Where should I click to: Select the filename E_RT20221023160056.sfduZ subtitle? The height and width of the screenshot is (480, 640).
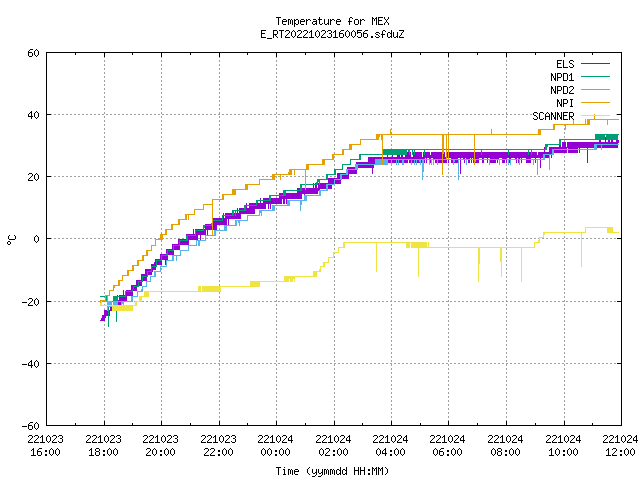tap(332, 34)
